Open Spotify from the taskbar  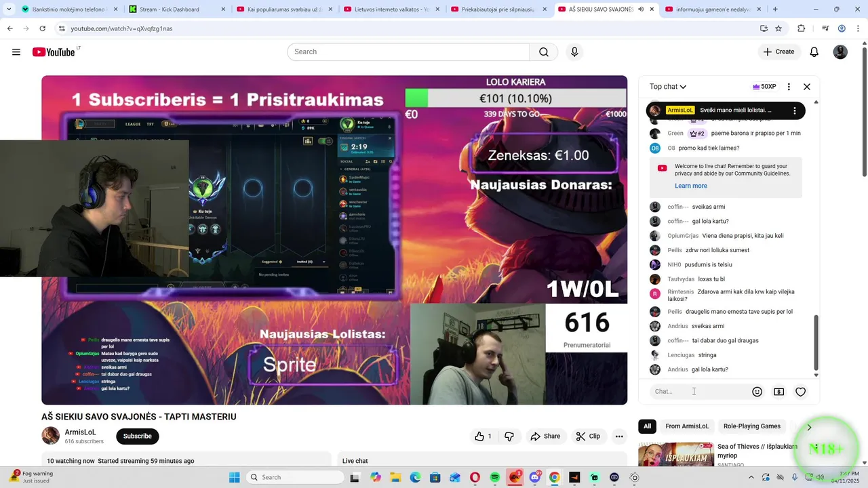point(495,477)
